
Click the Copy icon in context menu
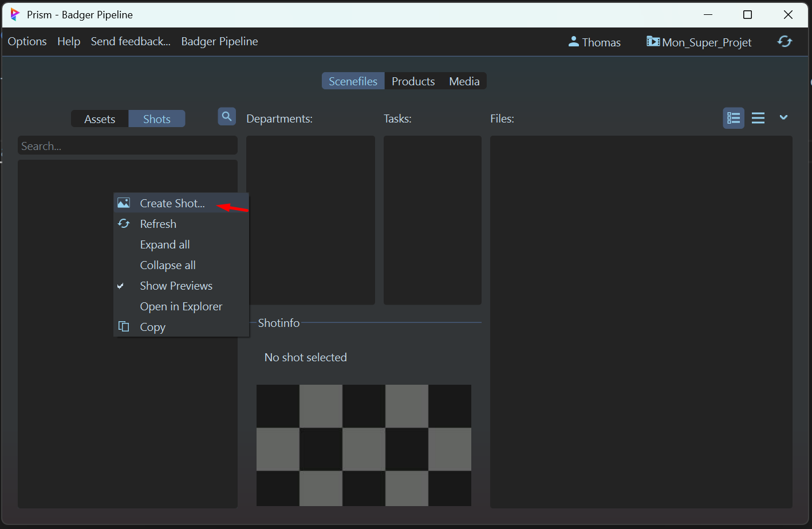(x=124, y=326)
